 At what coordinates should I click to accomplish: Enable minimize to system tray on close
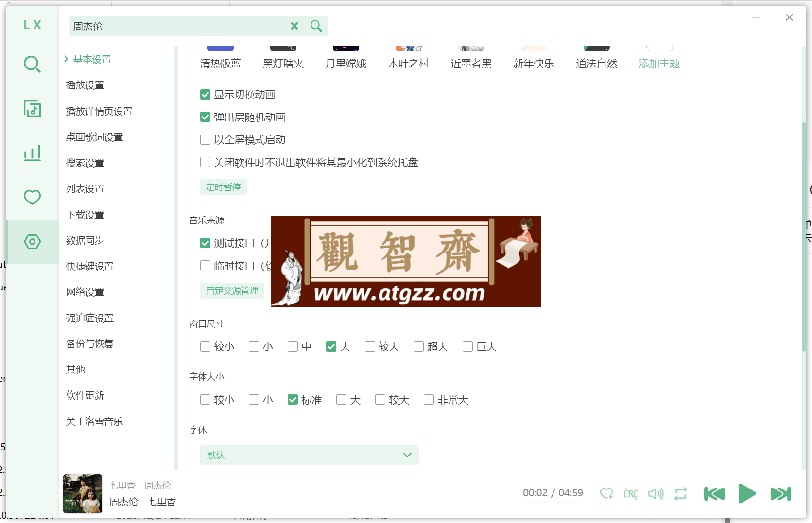pos(205,162)
